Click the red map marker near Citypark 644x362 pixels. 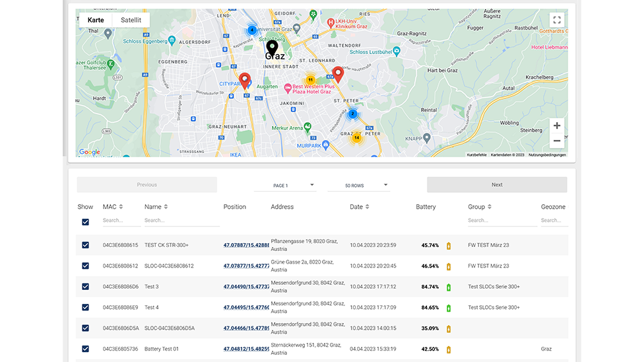244,80
